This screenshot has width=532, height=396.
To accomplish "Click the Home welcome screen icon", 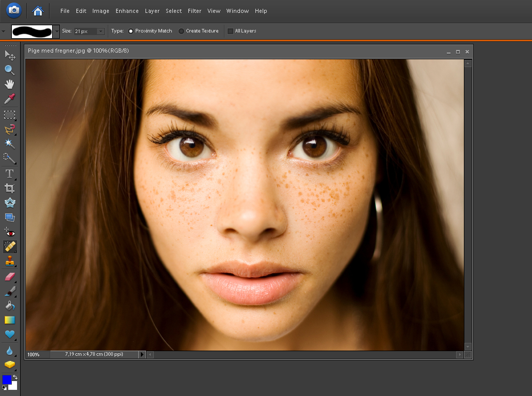I will [38, 10].
